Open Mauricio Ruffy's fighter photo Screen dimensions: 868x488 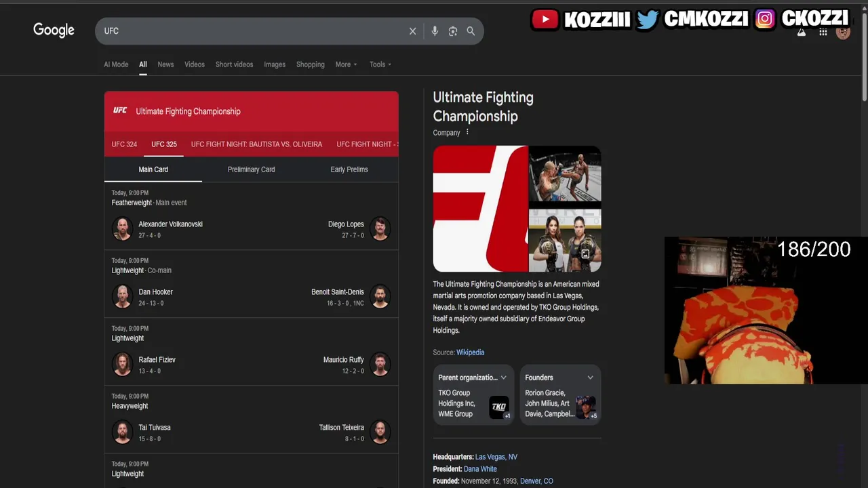tap(380, 365)
